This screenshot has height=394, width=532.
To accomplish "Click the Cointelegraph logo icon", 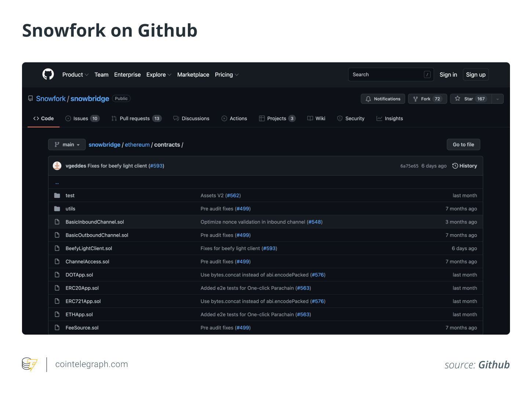I will [30, 364].
